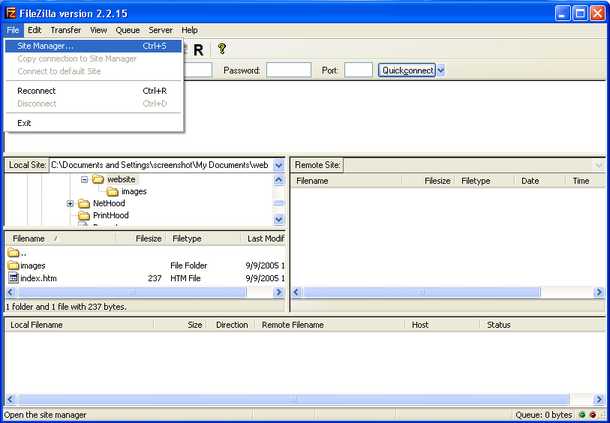Image resolution: width=610 pixels, height=423 pixels.
Task: Click into the Port input field
Action: point(358,70)
